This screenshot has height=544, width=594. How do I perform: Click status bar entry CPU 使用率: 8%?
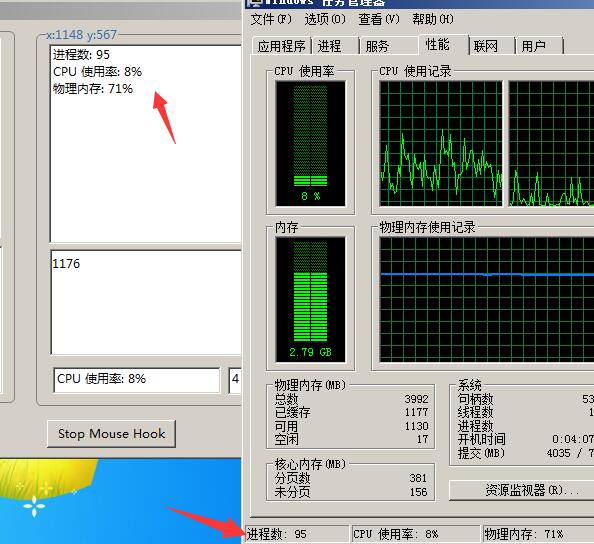(x=416, y=534)
